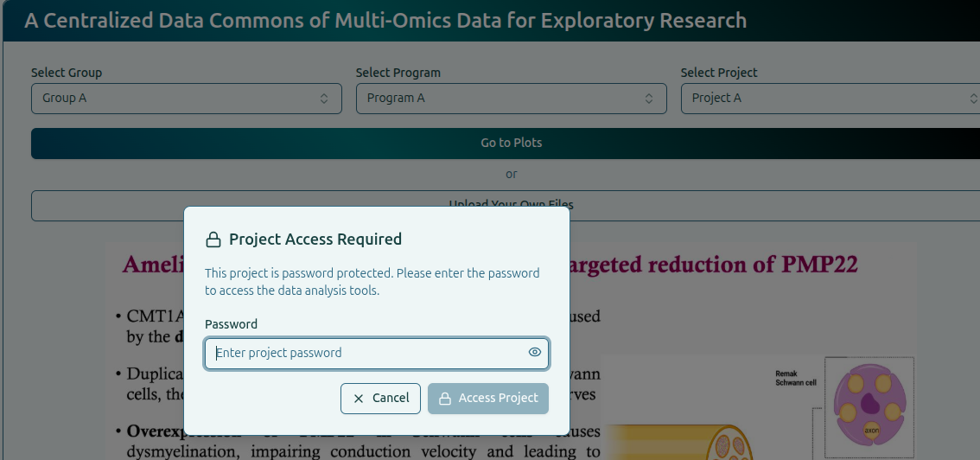Click the 'Select Group' label
The image size is (980, 460).
pyautogui.click(x=67, y=73)
